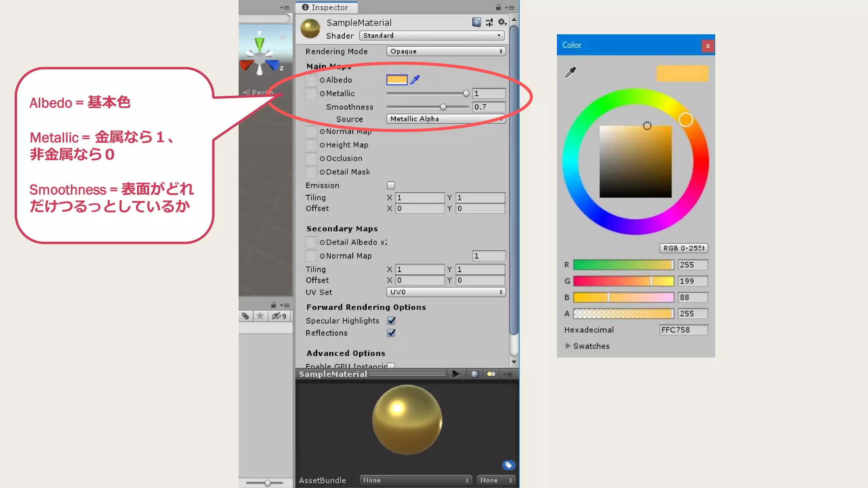Click the star favorites filter icon
Image resolution: width=868 pixels, height=488 pixels.
pyautogui.click(x=260, y=316)
